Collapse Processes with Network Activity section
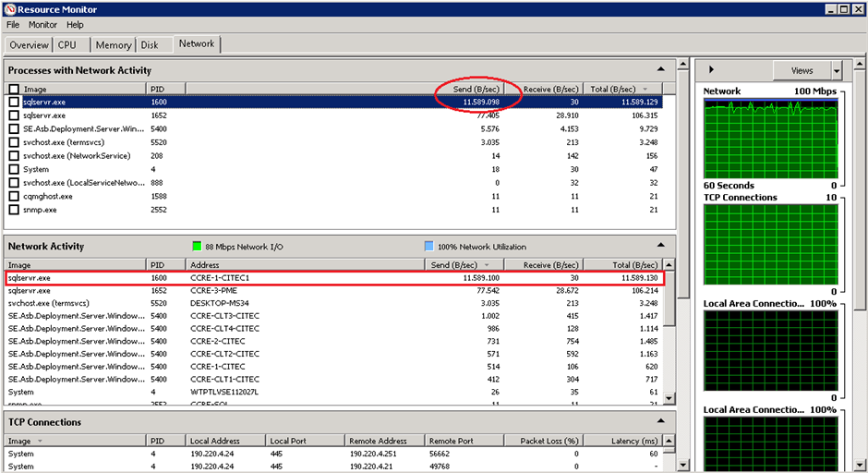This screenshot has height=473, width=868. click(661, 70)
